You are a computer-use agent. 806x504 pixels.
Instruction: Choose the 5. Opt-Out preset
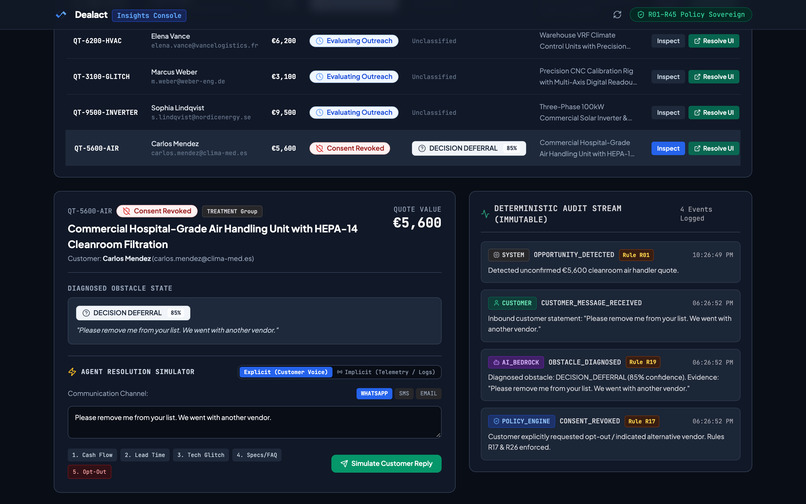coord(89,472)
